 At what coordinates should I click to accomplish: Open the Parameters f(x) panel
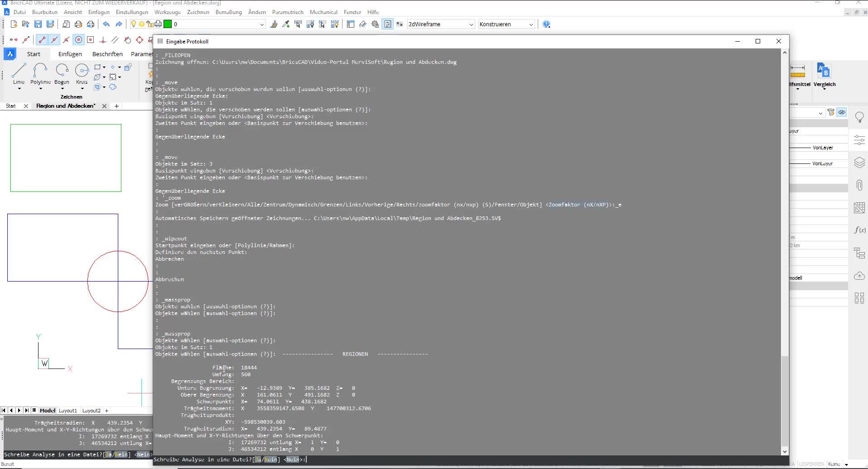pos(859,230)
